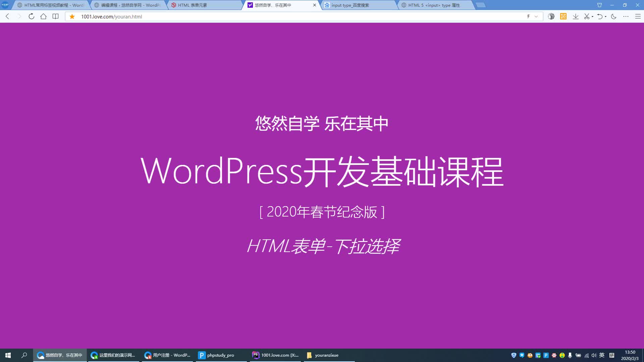The image size is (644, 362).
Task: Open the browser hamburger main menu
Action: (638, 16)
